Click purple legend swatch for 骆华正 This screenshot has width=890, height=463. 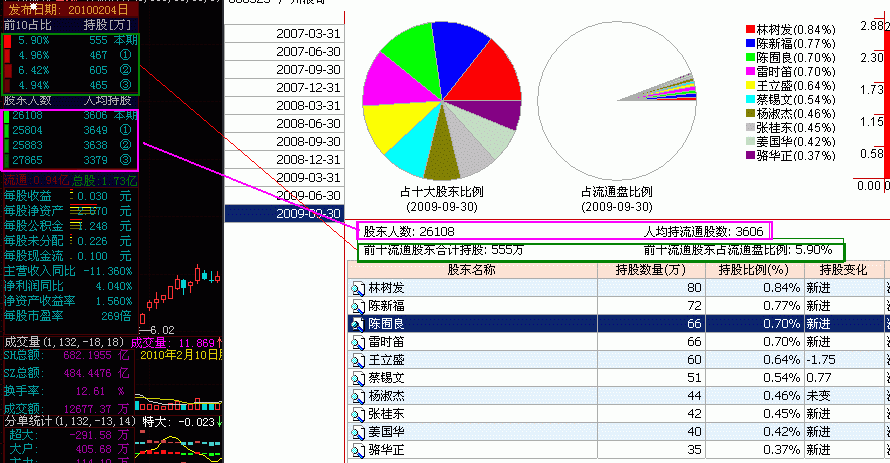click(750, 155)
